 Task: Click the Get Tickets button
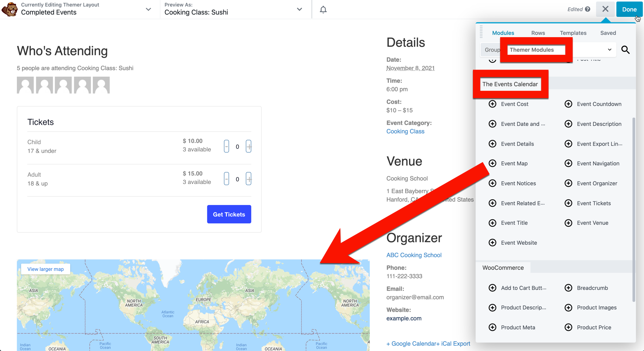(x=229, y=214)
